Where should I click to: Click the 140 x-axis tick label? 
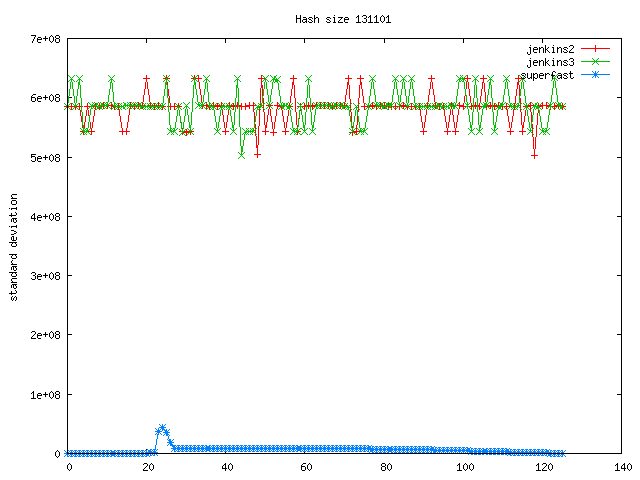pyautogui.click(x=622, y=467)
